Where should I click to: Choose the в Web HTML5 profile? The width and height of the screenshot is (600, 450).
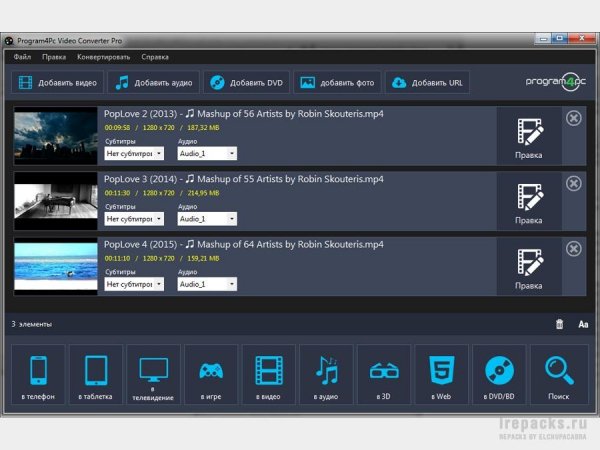[x=442, y=375]
